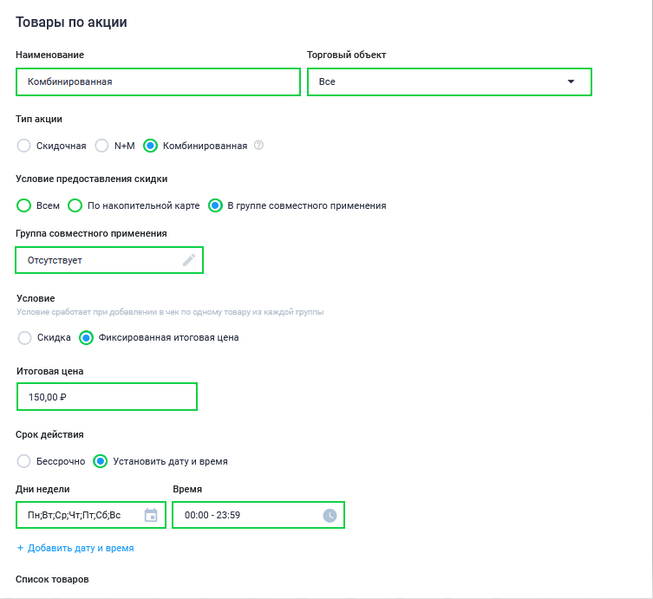Click the Итоговая цена input field
Screen dimensions: 653x599
click(x=107, y=397)
